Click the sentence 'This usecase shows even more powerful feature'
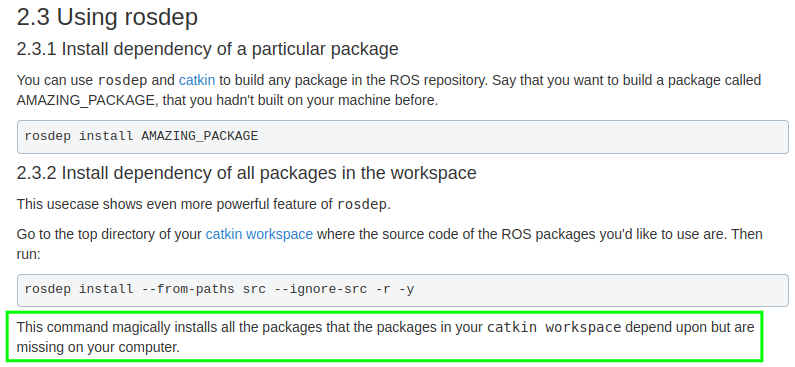 (x=204, y=204)
